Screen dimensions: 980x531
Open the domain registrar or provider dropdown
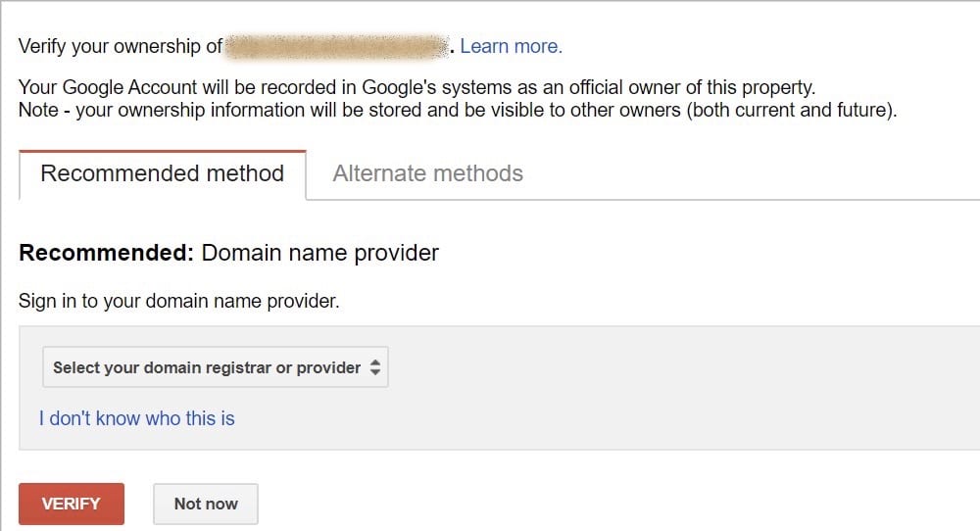pyautogui.click(x=216, y=367)
